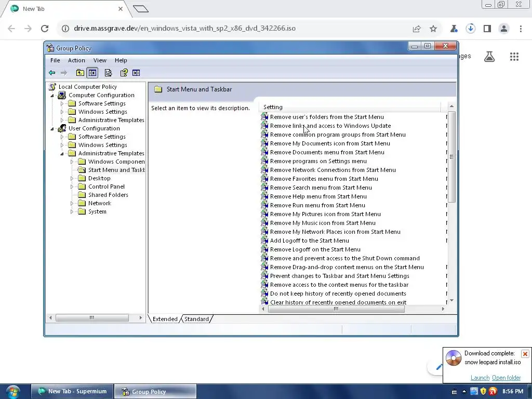Select 'Do not keep history of recently opened documents'
Viewport: 532px width, 399px height.
[x=338, y=294]
